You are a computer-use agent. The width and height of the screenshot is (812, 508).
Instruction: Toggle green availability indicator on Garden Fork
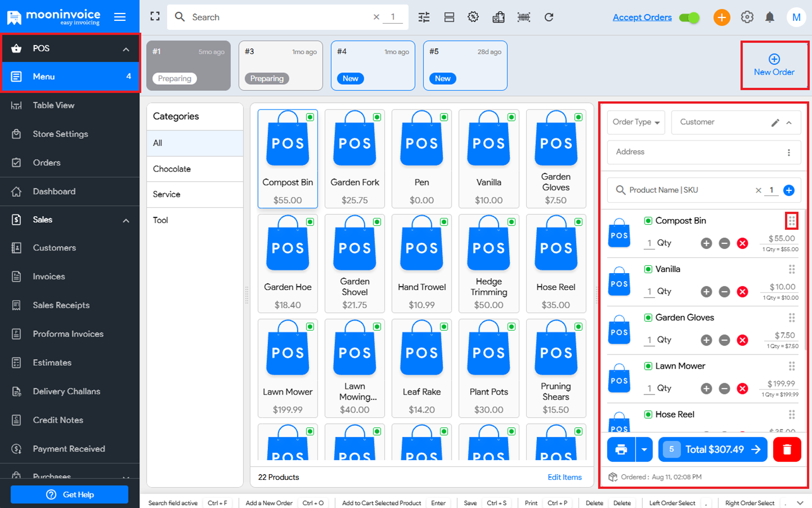(x=377, y=117)
